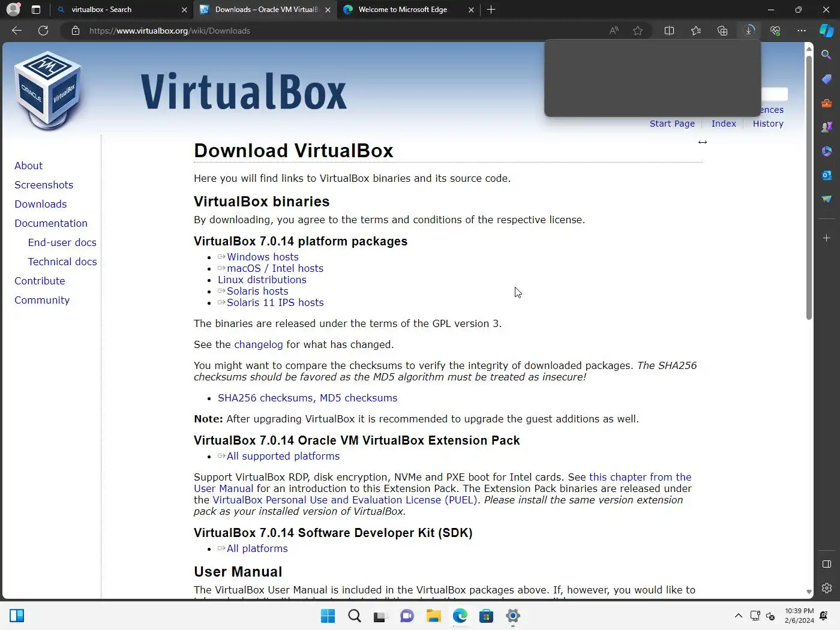840x630 pixels.
Task: Download Extension Pack All supported platforms
Action: tap(283, 456)
